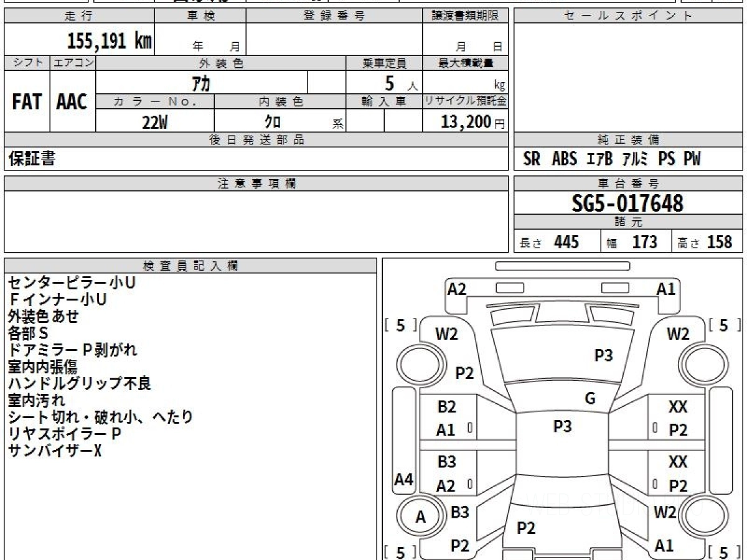Select the ドアミラーP剥がれ note line
Viewport: 747px width, 560px height.
72,350
